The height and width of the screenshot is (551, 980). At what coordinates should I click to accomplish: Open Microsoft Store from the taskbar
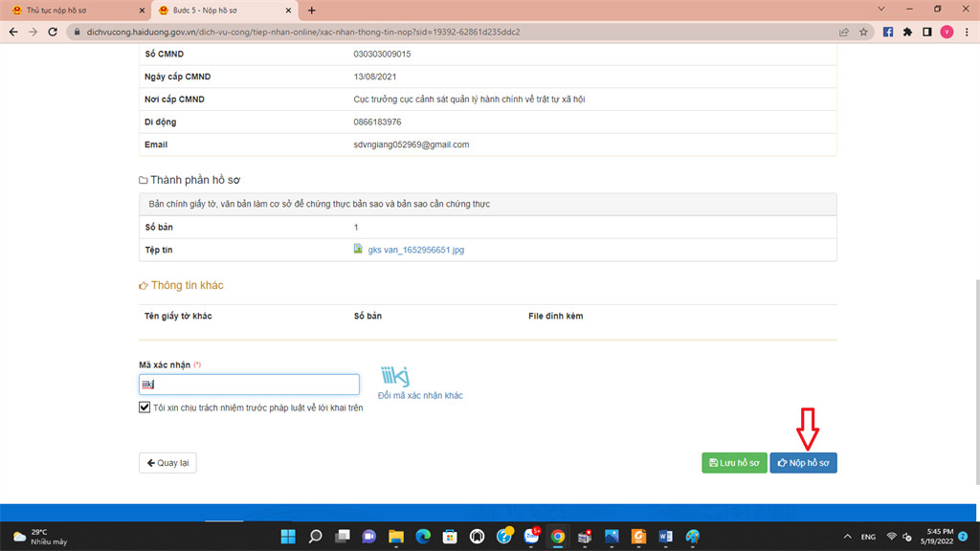pyautogui.click(x=450, y=537)
